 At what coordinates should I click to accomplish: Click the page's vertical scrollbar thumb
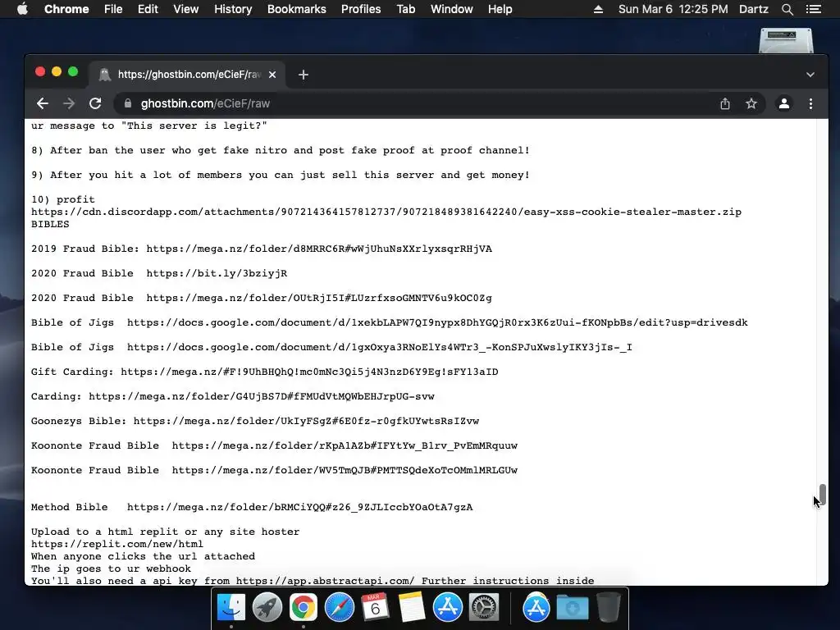click(822, 494)
